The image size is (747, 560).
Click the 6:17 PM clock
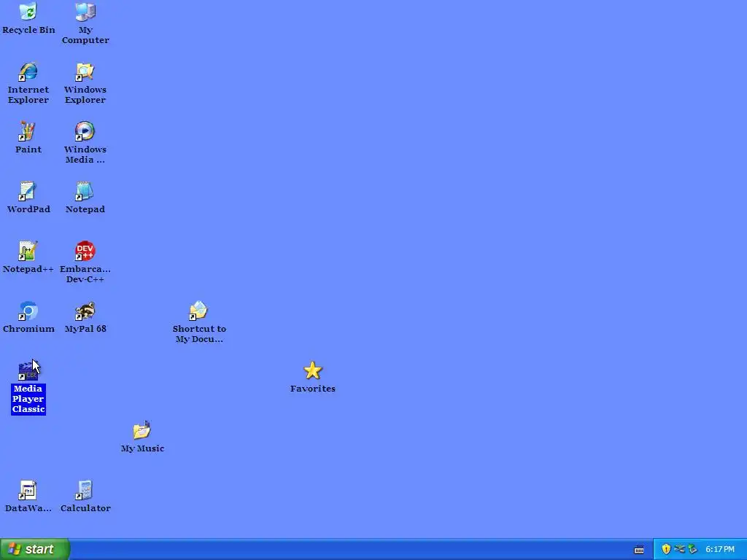tap(720, 550)
